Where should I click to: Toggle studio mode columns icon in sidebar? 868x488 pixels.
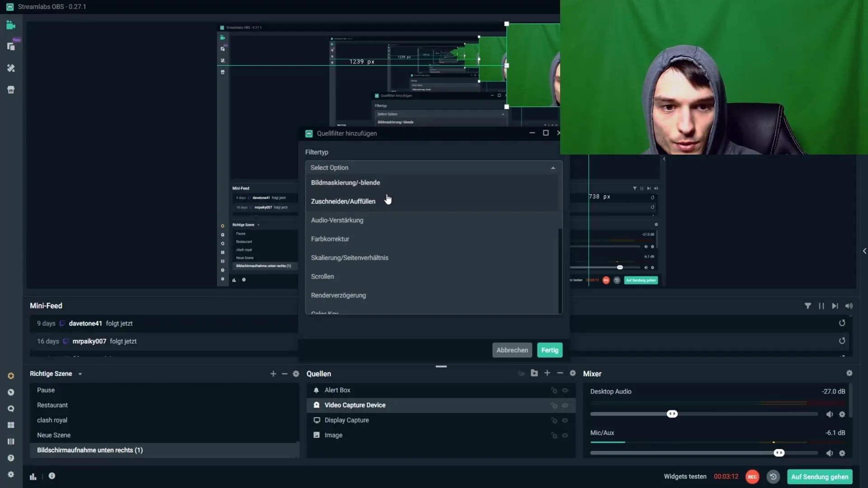[11, 441]
